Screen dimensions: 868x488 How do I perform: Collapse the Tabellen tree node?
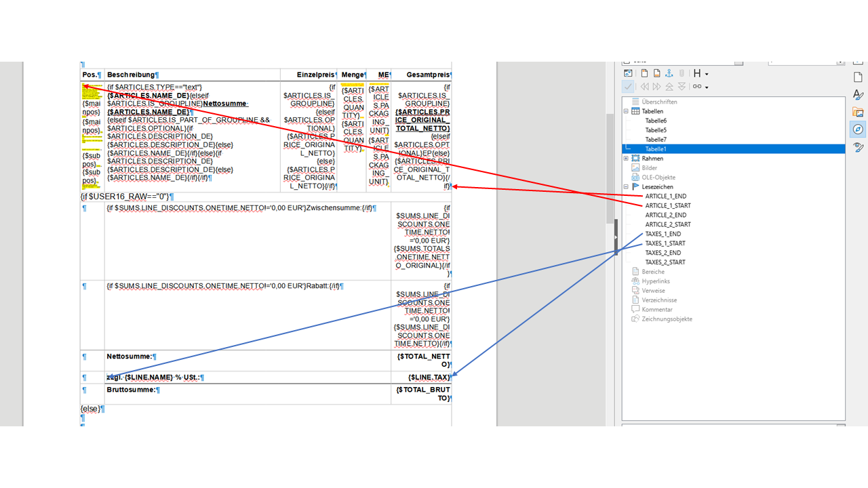(627, 111)
